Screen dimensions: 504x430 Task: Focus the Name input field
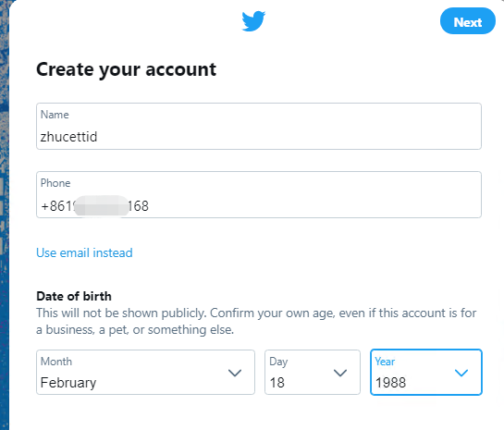coord(259,127)
